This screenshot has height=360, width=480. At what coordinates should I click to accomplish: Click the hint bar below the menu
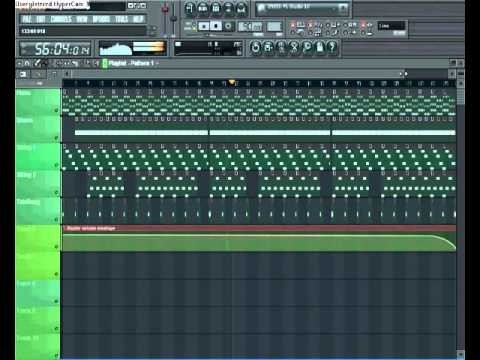(83, 31)
